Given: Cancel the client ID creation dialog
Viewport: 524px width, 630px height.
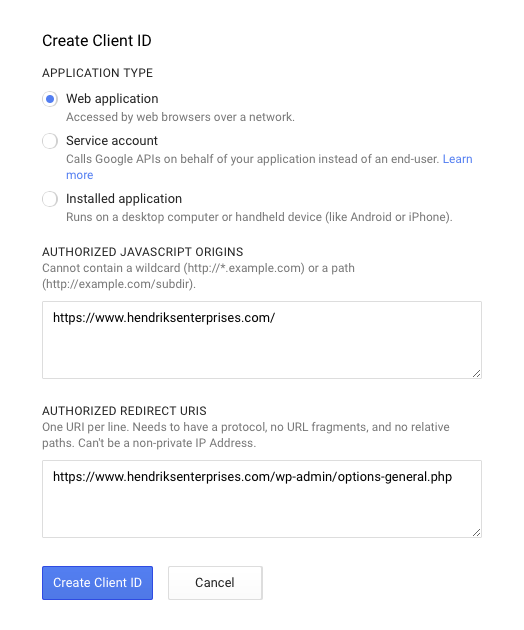Looking at the screenshot, I should (215, 583).
